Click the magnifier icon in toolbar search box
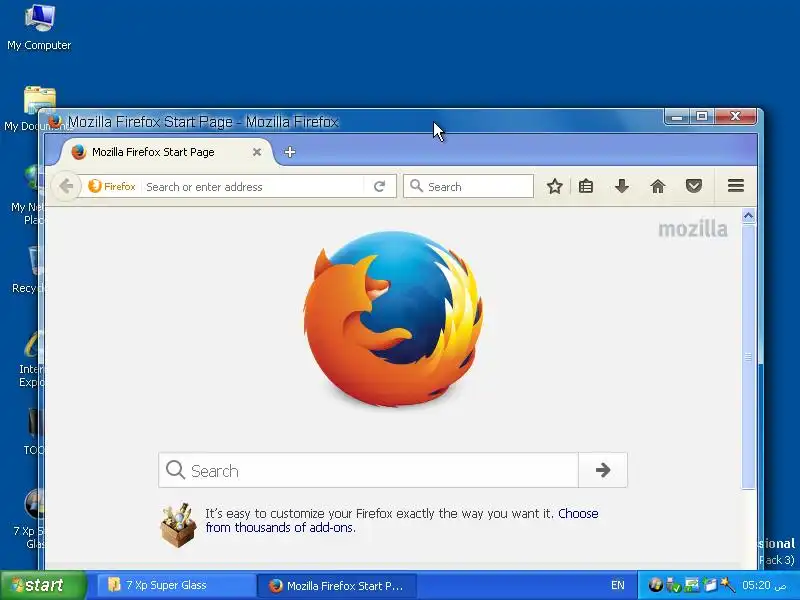800x600 pixels. (416, 186)
